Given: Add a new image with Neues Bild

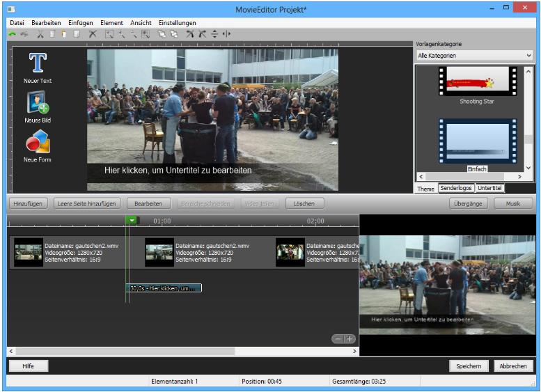Looking at the screenshot, I should (37, 103).
